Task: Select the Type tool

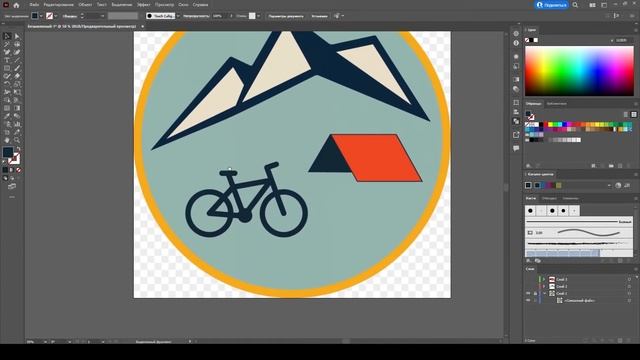Action: (x=7, y=60)
